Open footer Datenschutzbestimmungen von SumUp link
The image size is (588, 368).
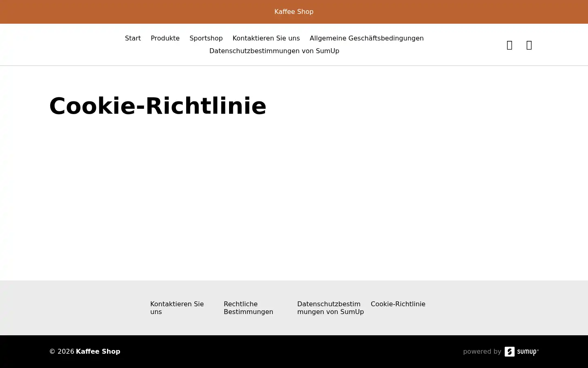[x=330, y=308]
